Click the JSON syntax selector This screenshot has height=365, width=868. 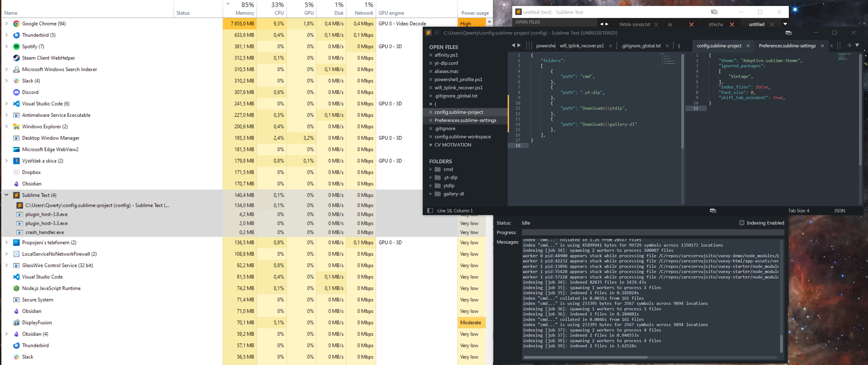[839, 211]
